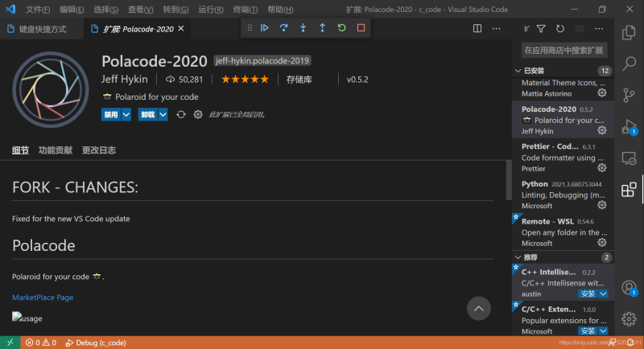This screenshot has height=349, width=644.
Task: Open settings gear for Remote - WSL
Action: click(x=601, y=242)
